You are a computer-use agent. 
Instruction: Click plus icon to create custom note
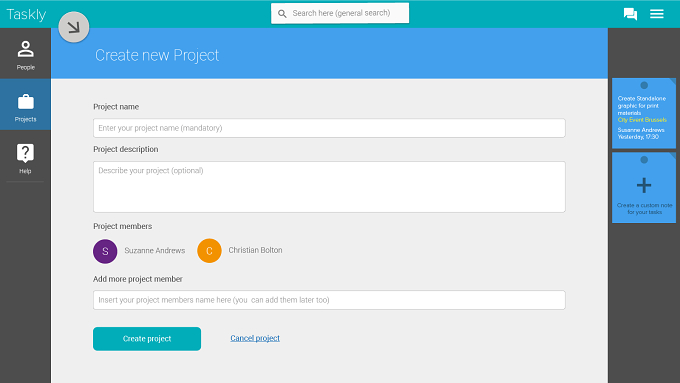click(x=644, y=185)
